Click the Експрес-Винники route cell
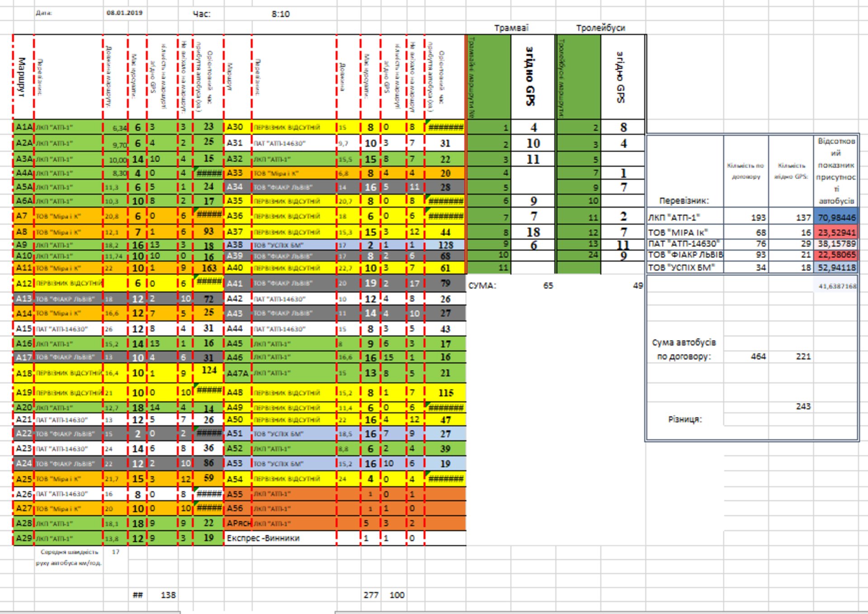Screen dimensions: 868x614 264,538
